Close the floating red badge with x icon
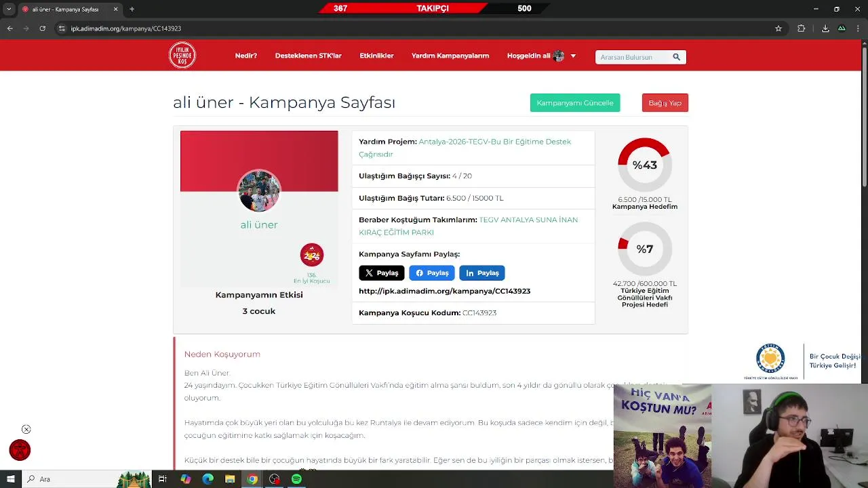Image resolution: width=868 pixels, height=488 pixels. pos(26,429)
